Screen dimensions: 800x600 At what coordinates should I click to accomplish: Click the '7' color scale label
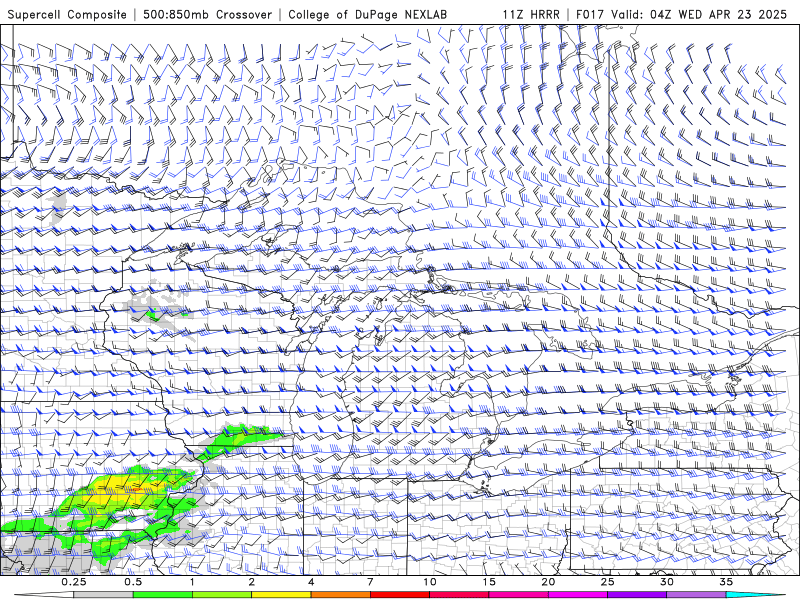(370, 582)
